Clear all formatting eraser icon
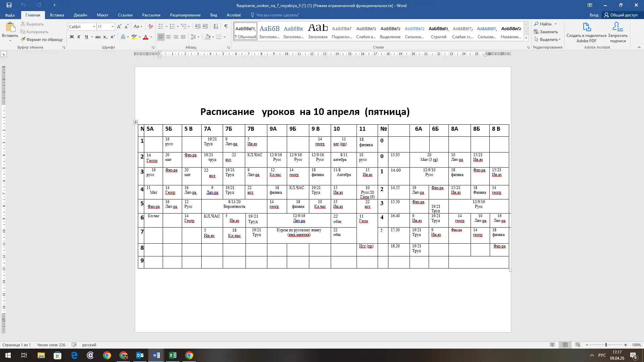Image resolution: width=644 pixels, height=362 pixels. (151, 27)
